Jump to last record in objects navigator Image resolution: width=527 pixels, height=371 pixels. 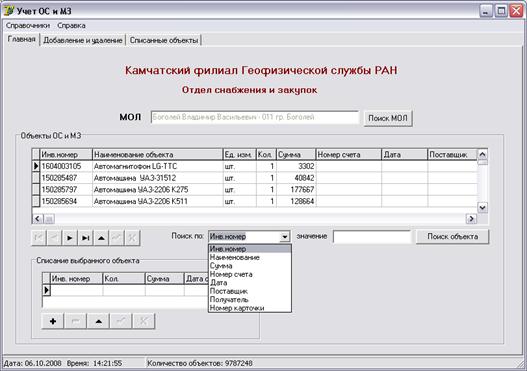pos(85,238)
